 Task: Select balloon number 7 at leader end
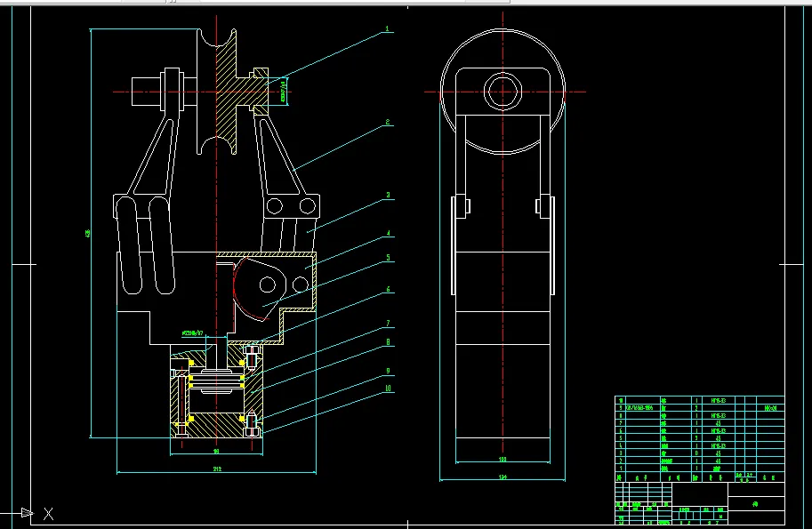[388, 324]
